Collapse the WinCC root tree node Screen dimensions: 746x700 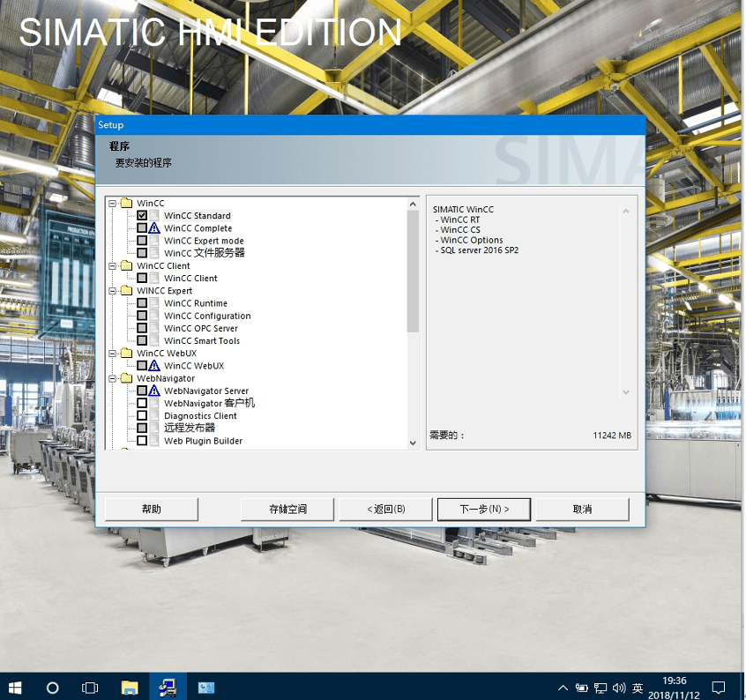(x=113, y=204)
